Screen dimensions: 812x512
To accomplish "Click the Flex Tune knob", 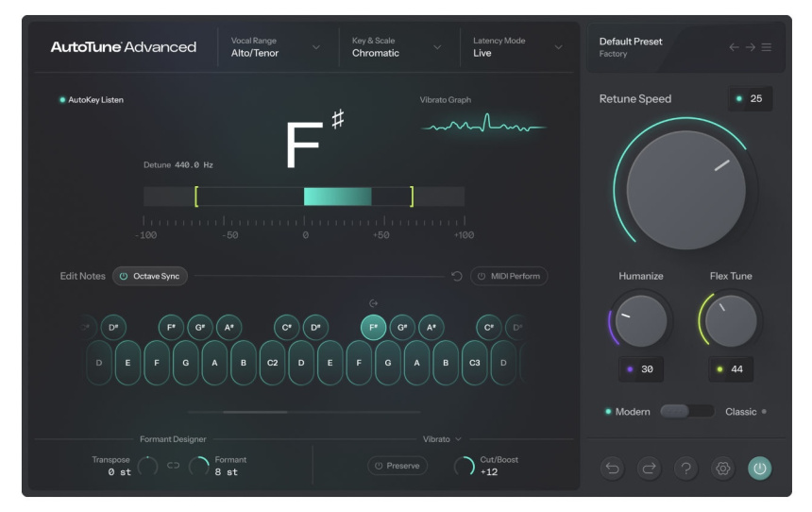I will point(731,321).
